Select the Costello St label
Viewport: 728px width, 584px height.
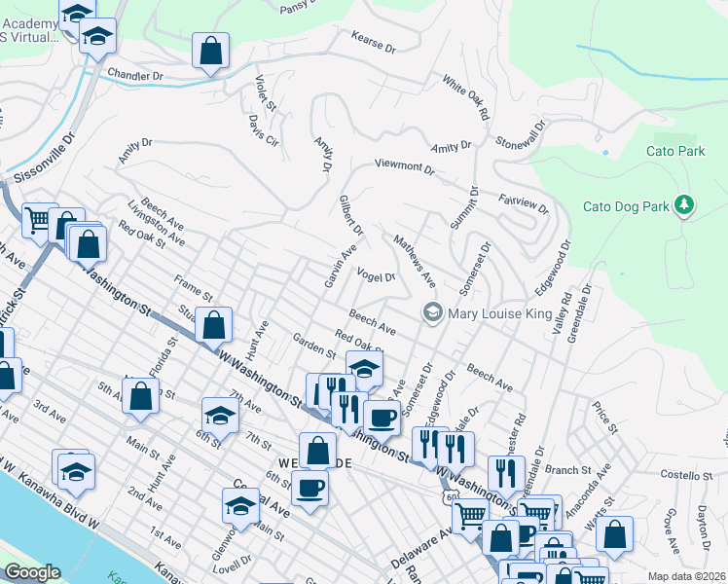686,475
